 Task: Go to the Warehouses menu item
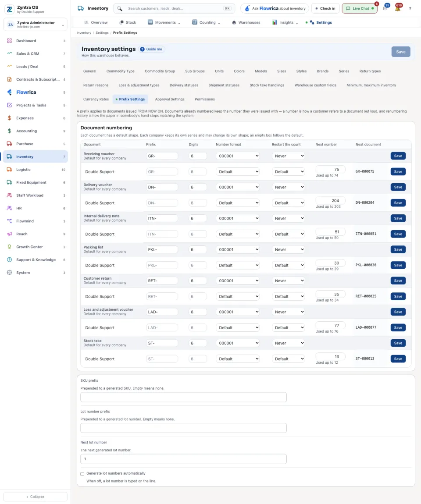click(x=246, y=22)
